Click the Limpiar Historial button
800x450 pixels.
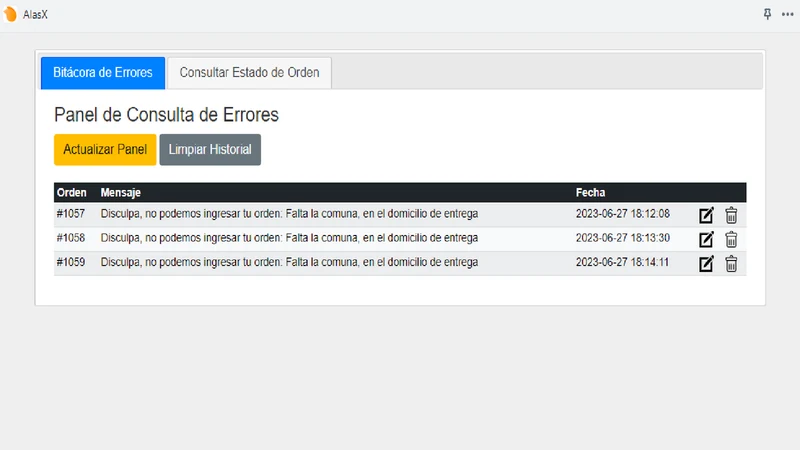210,149
